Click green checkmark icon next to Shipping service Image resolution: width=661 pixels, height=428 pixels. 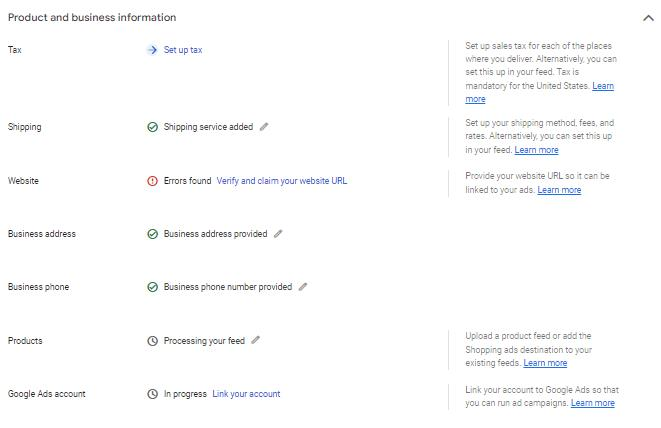(152, 127)
